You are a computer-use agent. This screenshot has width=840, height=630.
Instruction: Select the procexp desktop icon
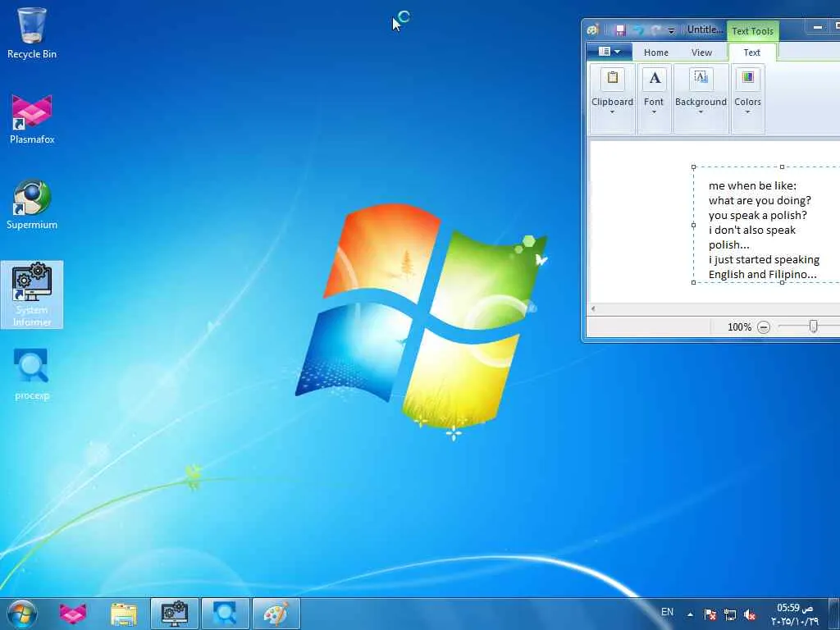coord(32,375)
